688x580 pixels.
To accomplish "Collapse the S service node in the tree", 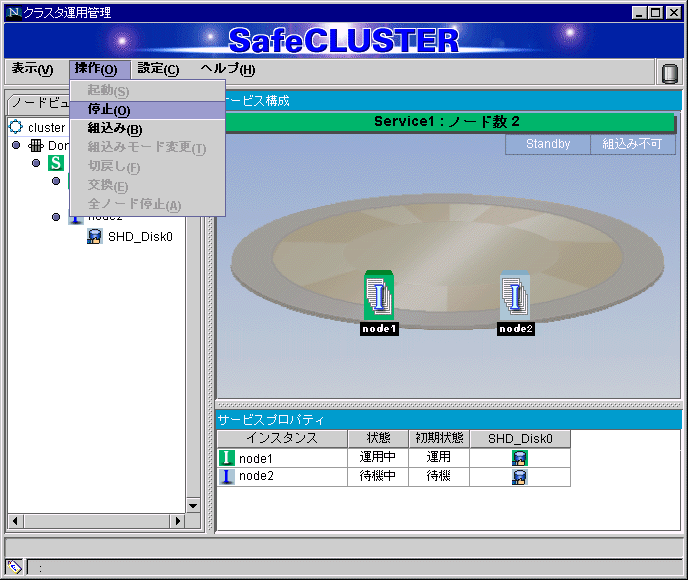I will point(36,163).
